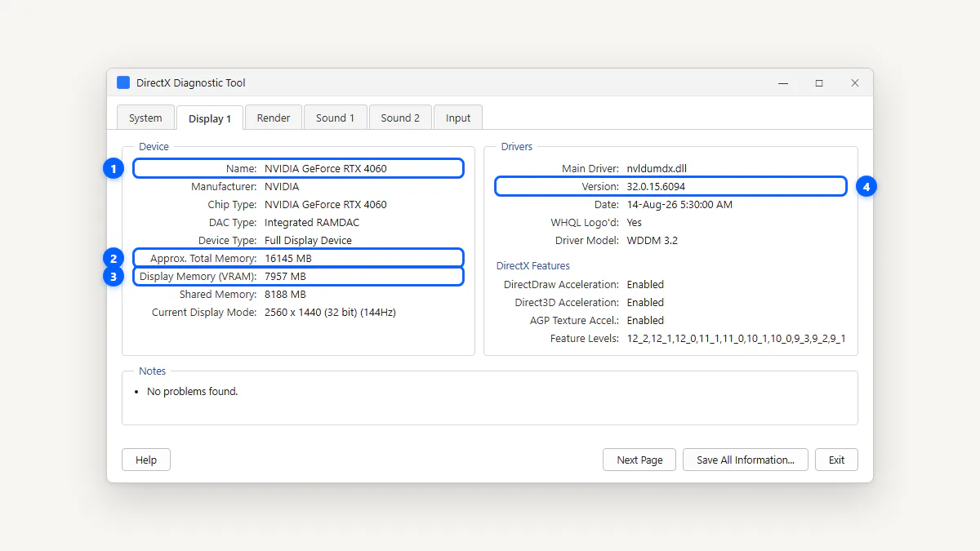Select device name NVIDIA GeForce RTX 4060

(326, 168)
